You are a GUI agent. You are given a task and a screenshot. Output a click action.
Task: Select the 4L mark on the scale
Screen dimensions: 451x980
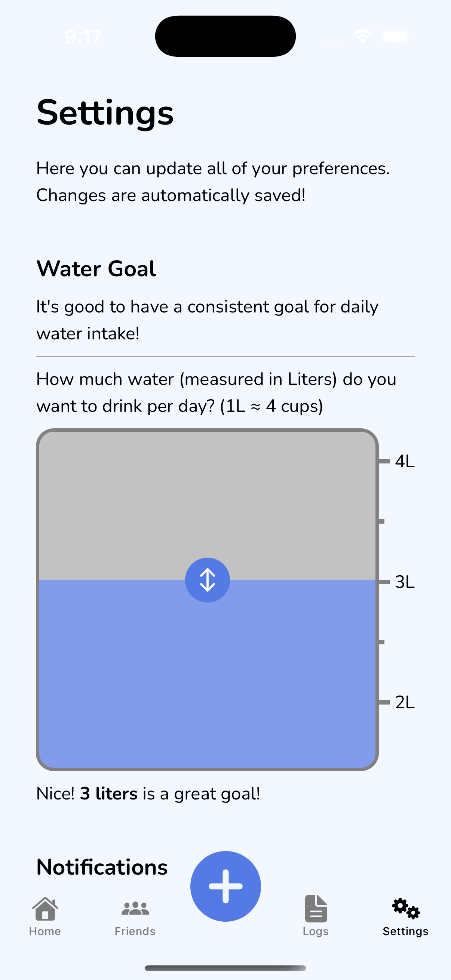pyautogui.click(x=404, y=461)
